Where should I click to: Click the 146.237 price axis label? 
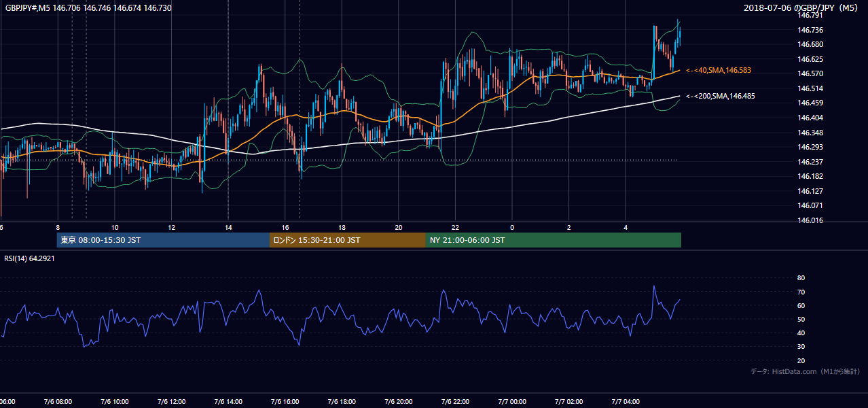(x=810, y=162)
